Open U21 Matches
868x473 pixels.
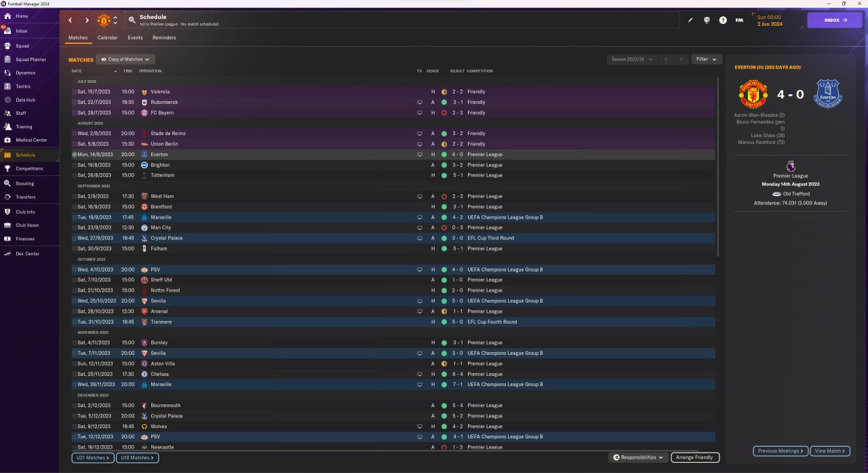(x=92, y=458)
